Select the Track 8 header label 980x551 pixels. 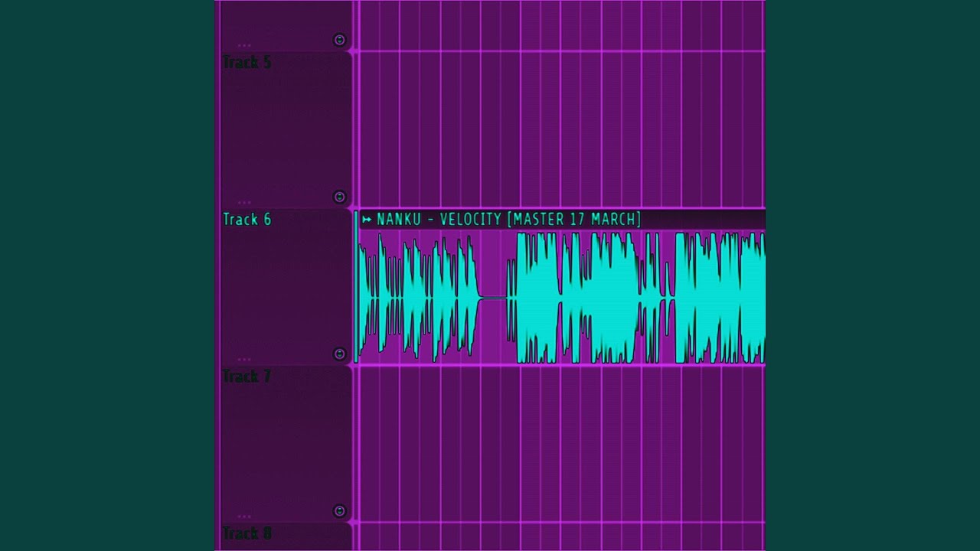(x=247, y=533)
